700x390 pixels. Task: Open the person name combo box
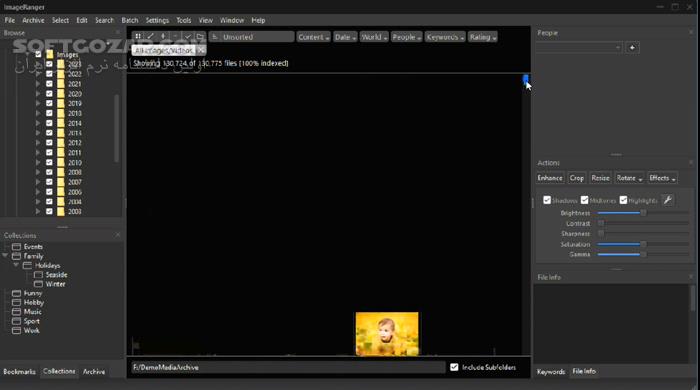tap(579, 47)
